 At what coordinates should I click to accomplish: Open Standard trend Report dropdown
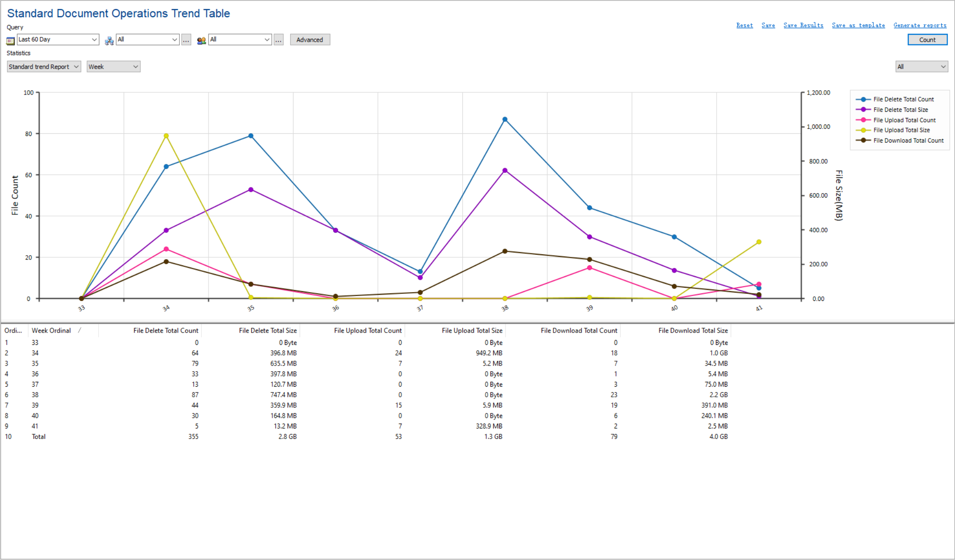[44, 67]
